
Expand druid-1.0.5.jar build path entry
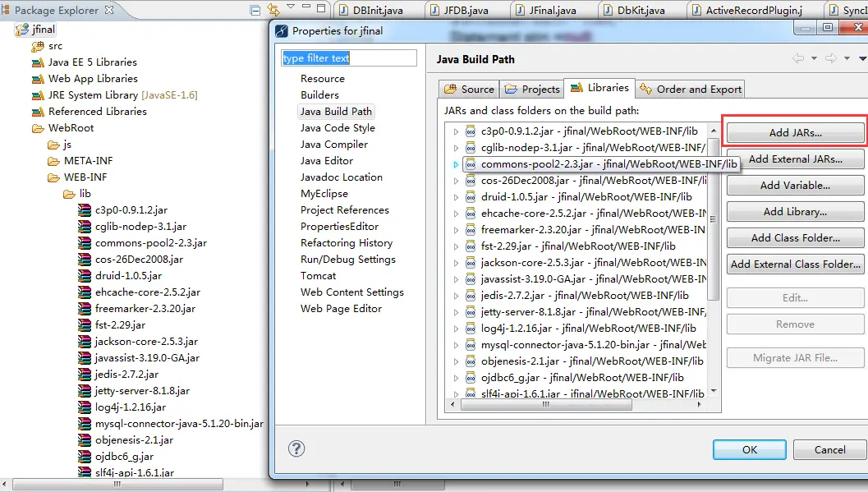(x=456, y=197)
